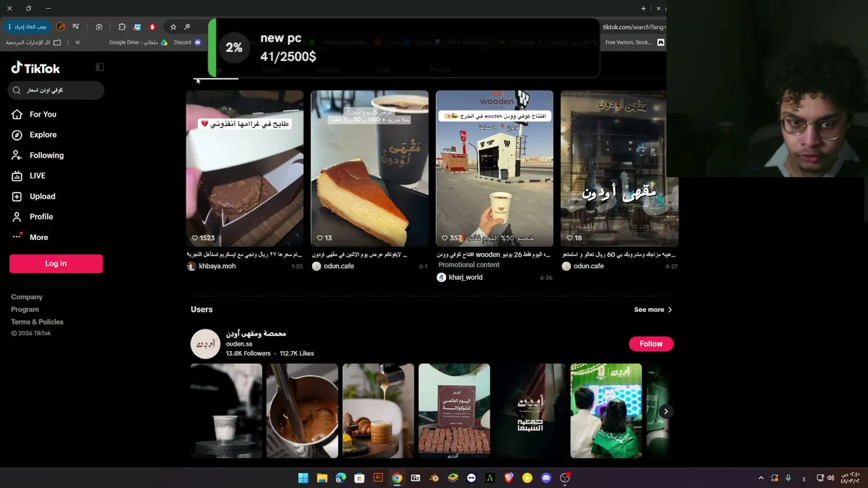Open the Company footer link
Viewport: 868px width, 488px height.
26,297
